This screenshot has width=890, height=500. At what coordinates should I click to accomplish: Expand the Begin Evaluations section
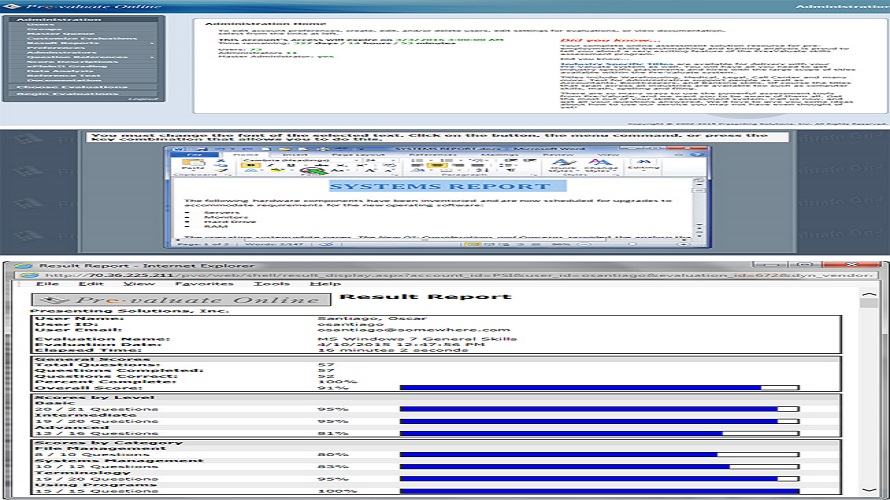pyautogui.click(x=83, y=94)
